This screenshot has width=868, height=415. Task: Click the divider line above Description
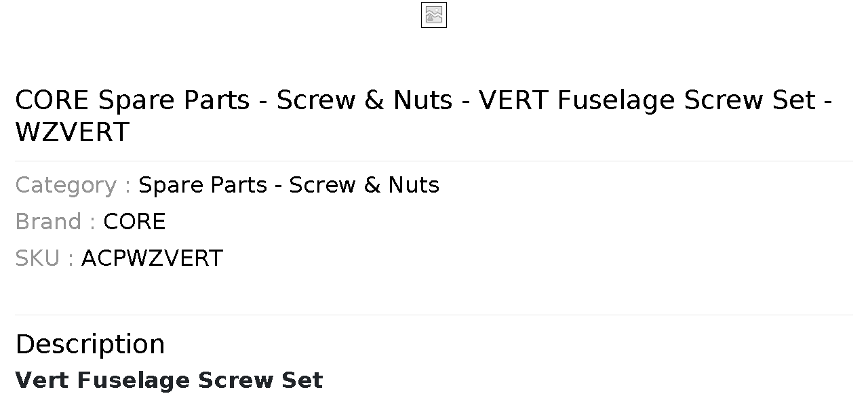(434, 315)
